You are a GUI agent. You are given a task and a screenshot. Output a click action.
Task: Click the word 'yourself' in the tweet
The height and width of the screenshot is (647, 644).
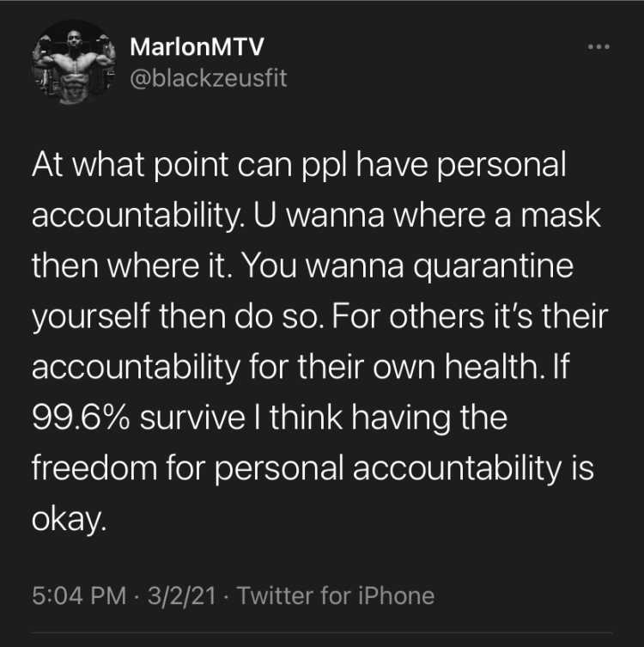90,317
